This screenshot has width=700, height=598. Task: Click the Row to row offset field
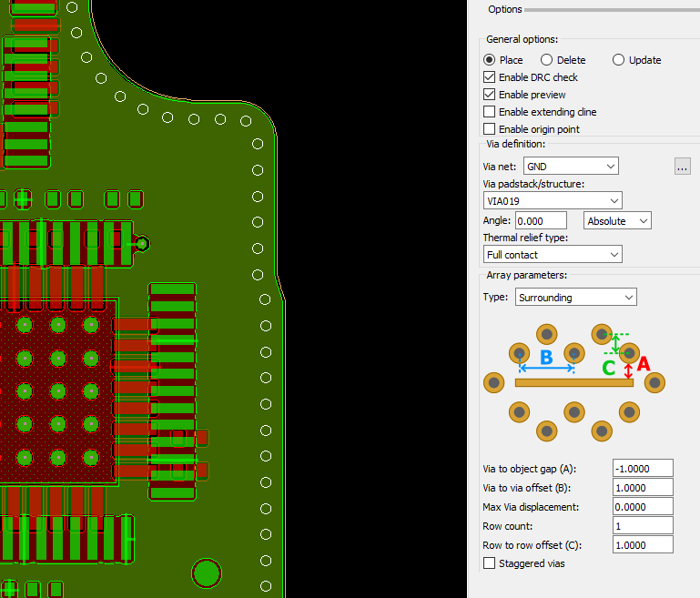643,545
